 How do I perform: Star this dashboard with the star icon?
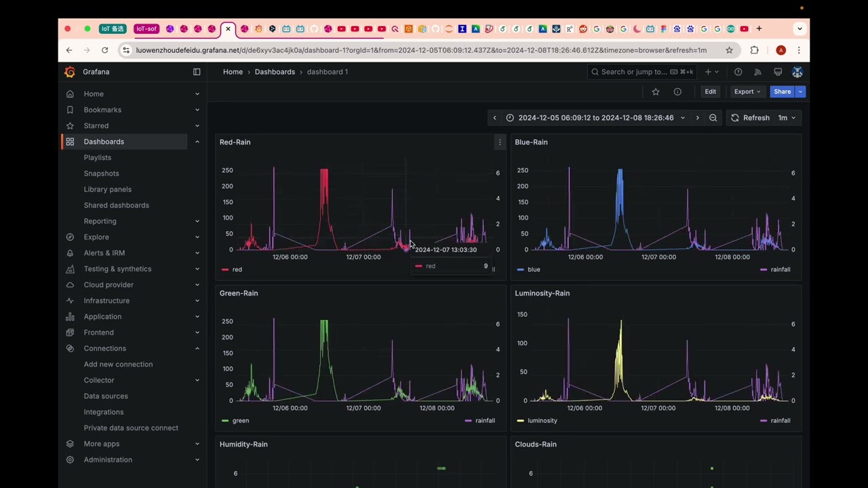[655, 91]
